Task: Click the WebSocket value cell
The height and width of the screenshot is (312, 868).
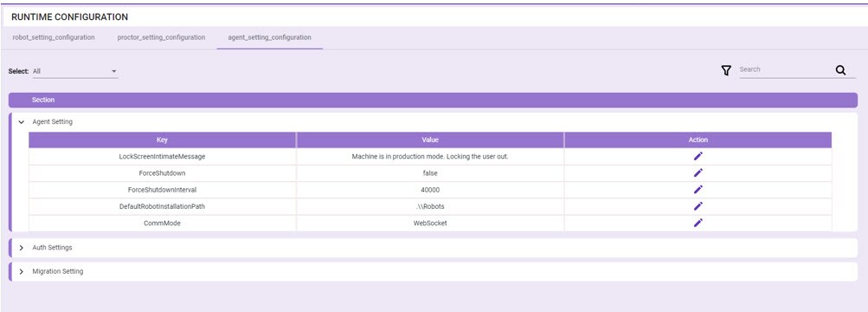Action: [x=430, y=223]
